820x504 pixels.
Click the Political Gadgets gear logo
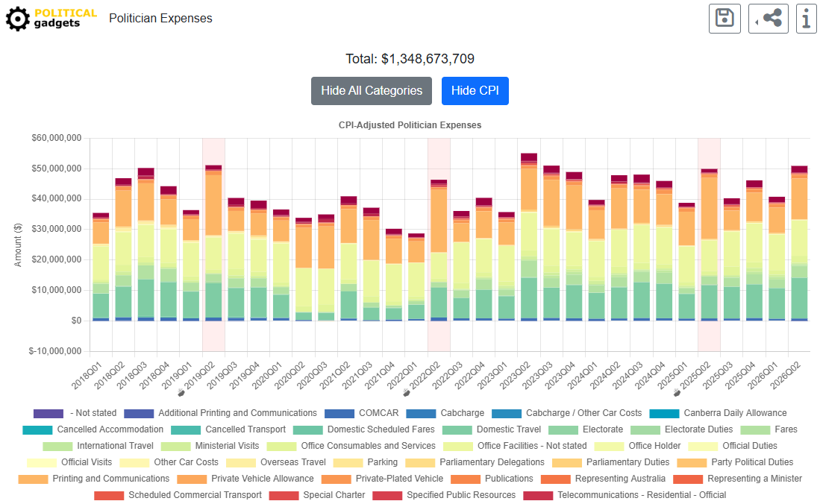18,19
